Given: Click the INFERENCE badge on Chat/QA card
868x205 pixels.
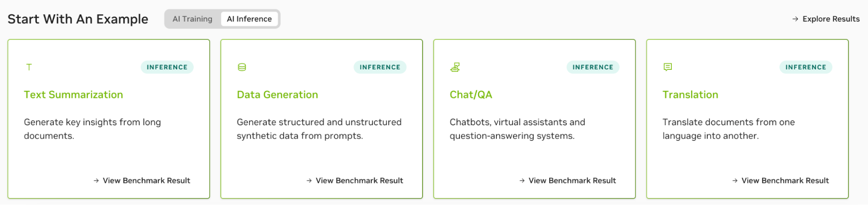Looking at the screenshot, I should [593, 67].
